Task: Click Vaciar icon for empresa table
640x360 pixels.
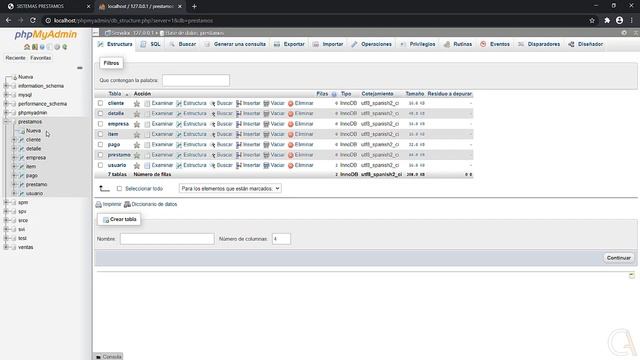Action: pos(266,124)
